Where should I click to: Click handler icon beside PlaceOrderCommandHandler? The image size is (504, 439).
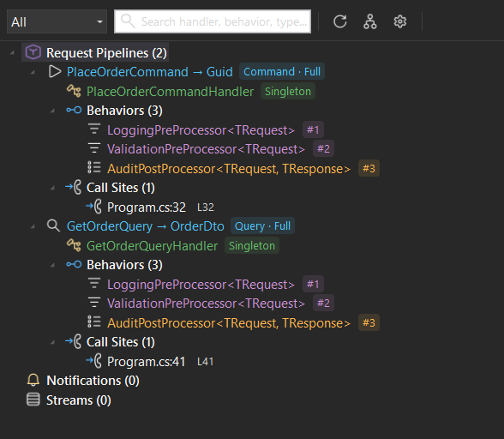click(74, 91)
